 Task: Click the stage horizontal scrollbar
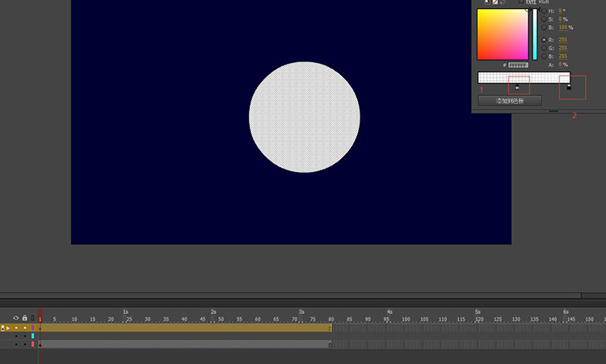pyautogui.click(x=291, y=295)
